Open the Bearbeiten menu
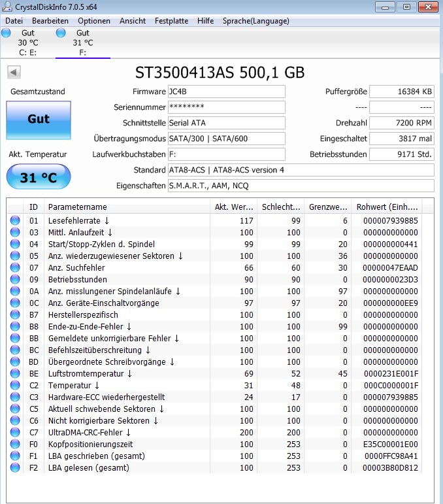 (50, 21)
